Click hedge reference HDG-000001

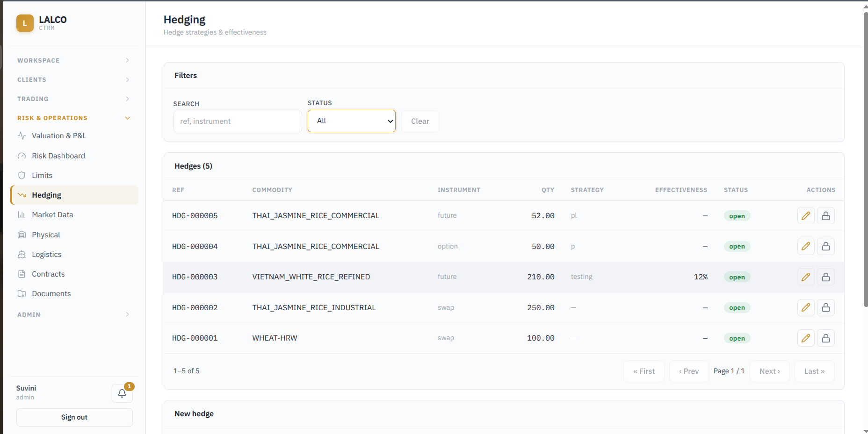click(195, 338)
